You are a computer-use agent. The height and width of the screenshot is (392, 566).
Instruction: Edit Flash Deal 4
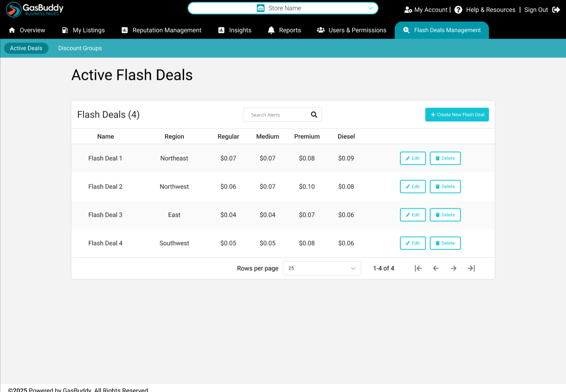[x=413, y=243]
